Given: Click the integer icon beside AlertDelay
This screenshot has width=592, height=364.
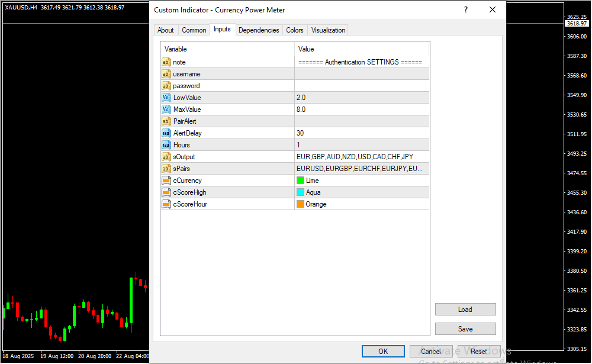Looking at the screenshot, I should point(166,133).
